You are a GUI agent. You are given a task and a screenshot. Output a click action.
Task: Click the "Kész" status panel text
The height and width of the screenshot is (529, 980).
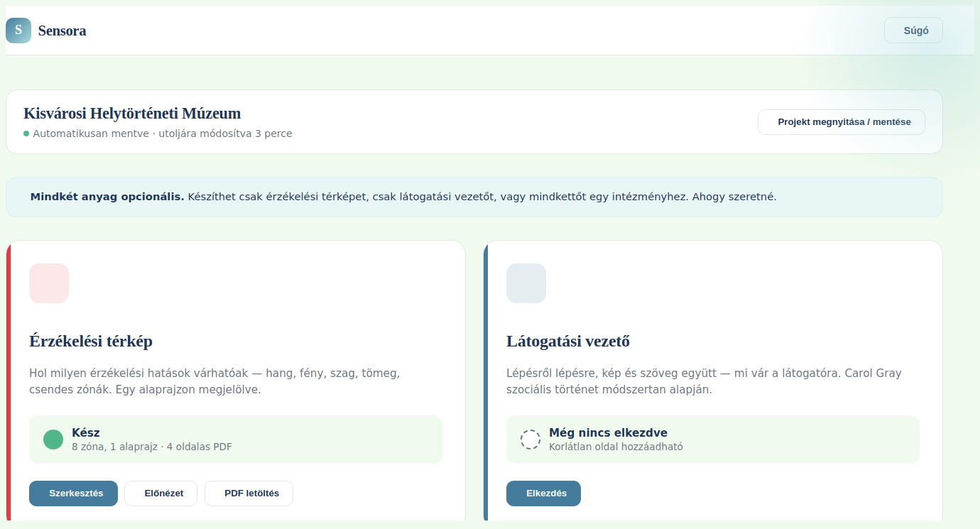pos(86,432)
